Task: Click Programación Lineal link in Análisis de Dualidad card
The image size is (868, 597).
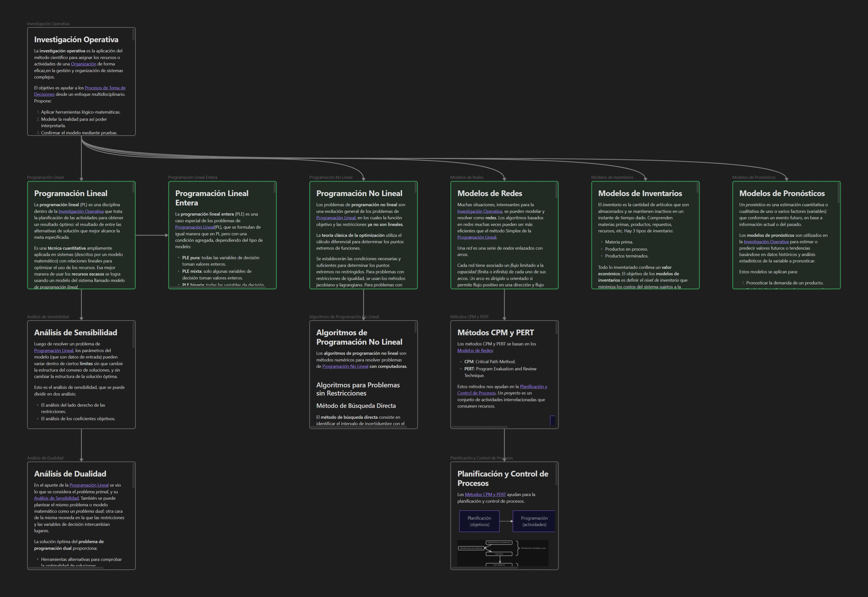Action: click(89, 485)
